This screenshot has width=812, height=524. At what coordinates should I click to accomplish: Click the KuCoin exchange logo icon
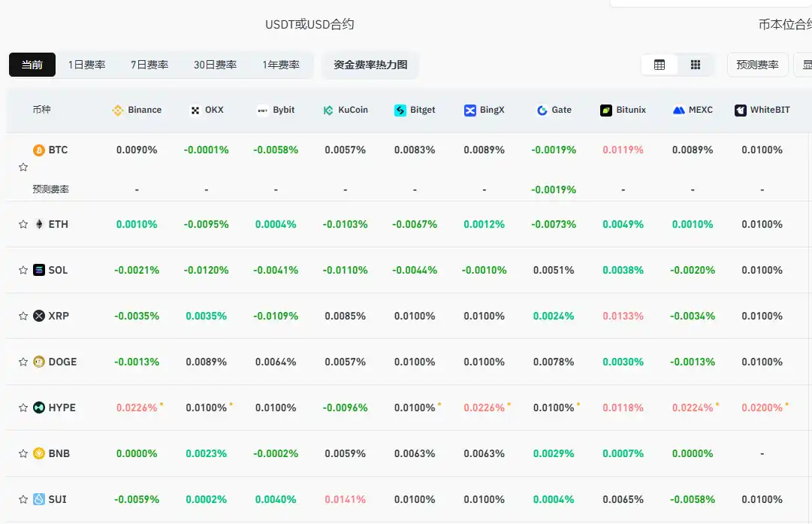pos(328,111)
